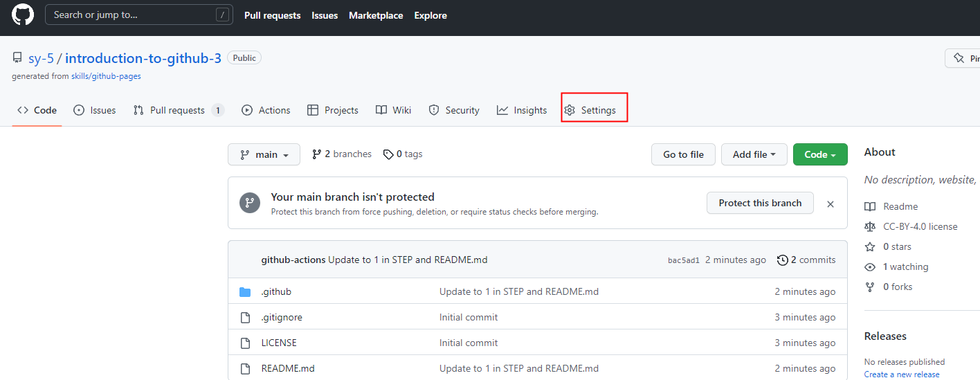980x380 pixels.
Task: Dismiss the branch protection notice
Action: 831,203
